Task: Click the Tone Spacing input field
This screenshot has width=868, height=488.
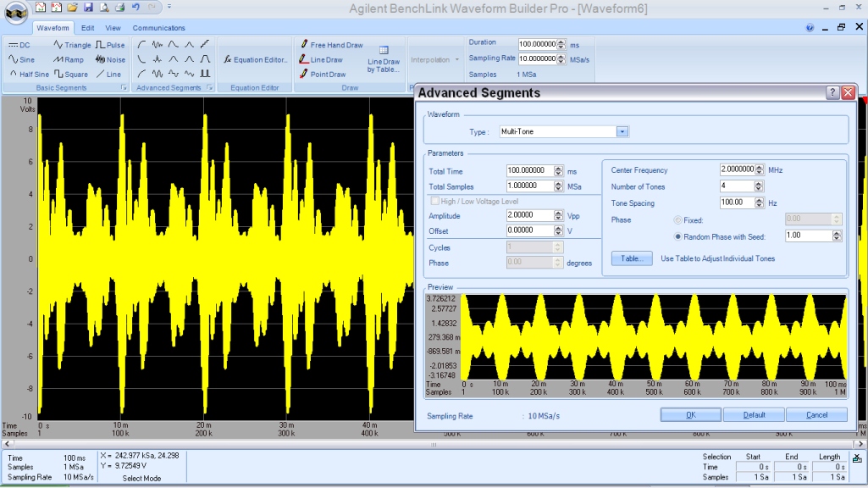Action: 736,202
